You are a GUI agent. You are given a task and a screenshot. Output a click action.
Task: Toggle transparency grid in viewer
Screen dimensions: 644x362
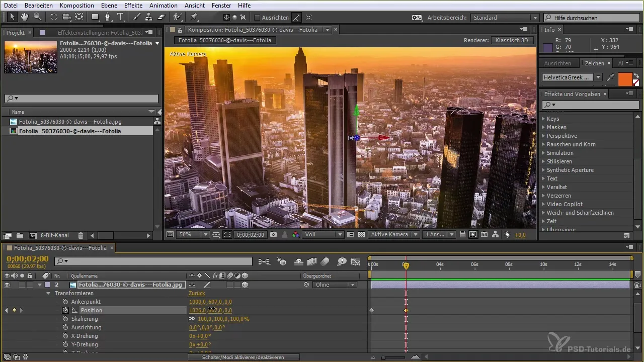(x=361, y=234)
